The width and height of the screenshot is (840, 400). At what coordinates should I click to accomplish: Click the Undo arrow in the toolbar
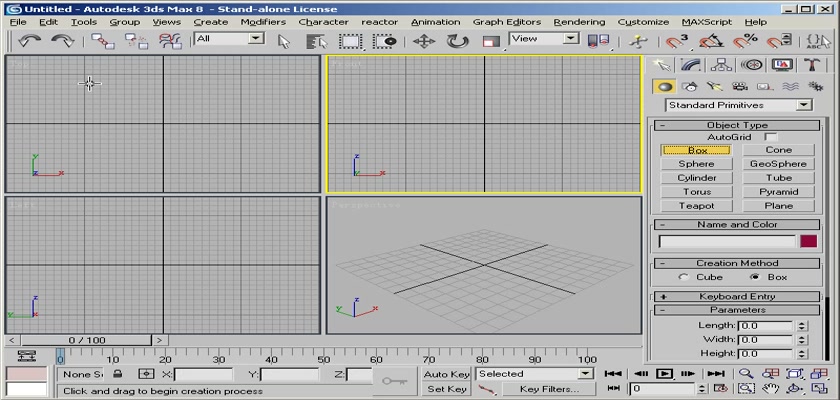coord(29,41)
